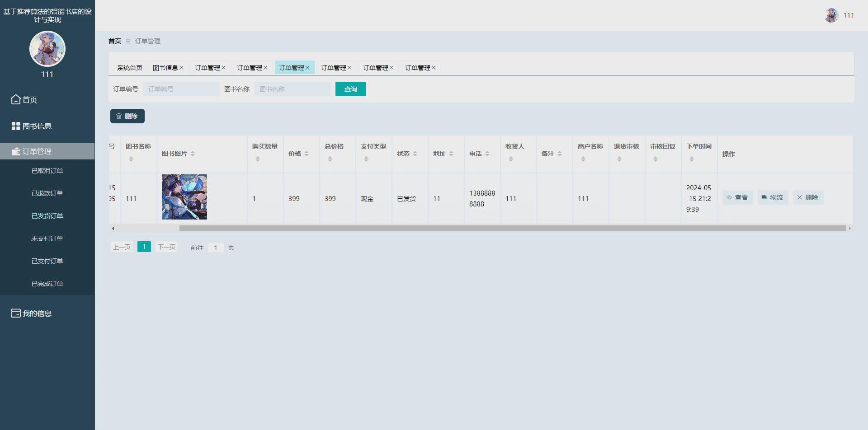Sort table by 下单时间 column arrows
The width and height of the screenshot is (868, 430).
tap(692, 159)
